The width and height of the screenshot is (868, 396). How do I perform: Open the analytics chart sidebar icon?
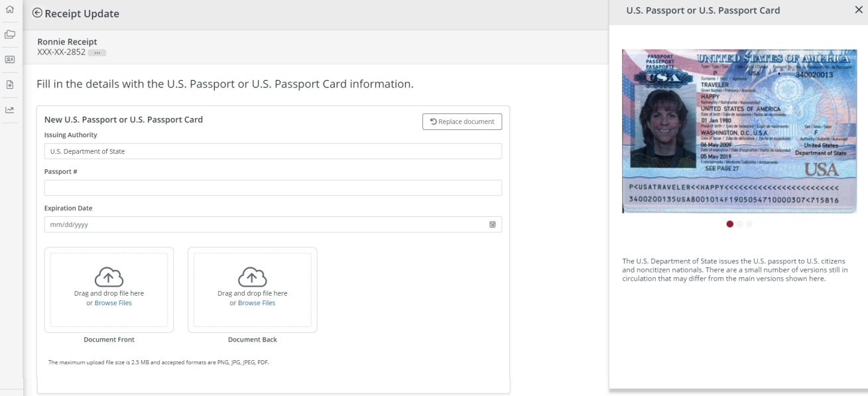coord(9,109)
